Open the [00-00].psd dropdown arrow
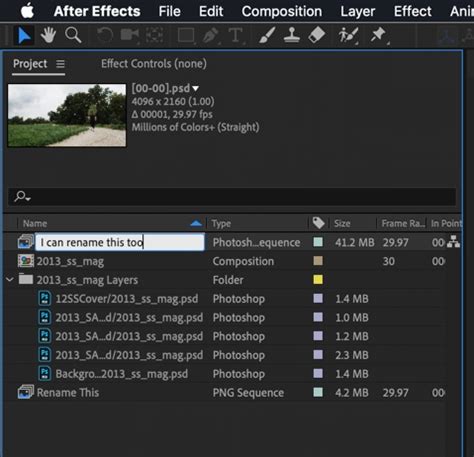The image size is (474, 457). 196,88
